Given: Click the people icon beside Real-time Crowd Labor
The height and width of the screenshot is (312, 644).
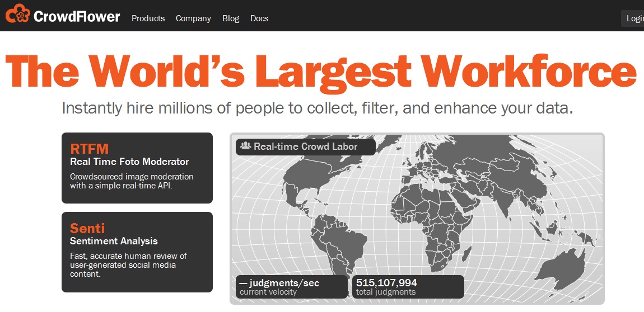Looking at the screenshot, I should tap(245, 146).
